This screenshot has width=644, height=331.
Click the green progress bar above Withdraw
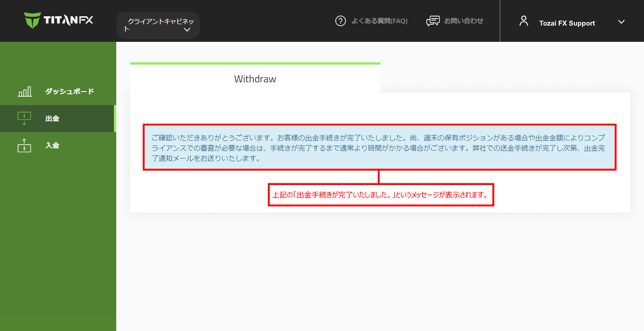(255, 63)
